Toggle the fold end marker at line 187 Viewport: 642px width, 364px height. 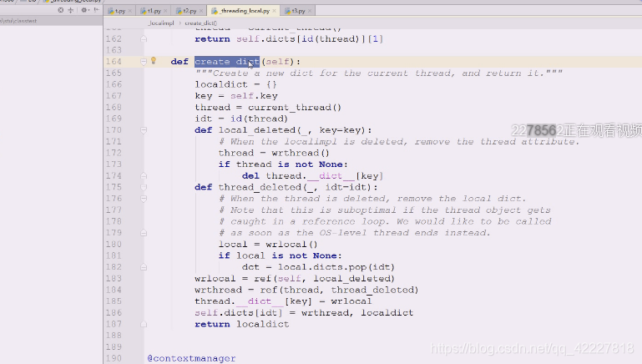tap(144, 324)
